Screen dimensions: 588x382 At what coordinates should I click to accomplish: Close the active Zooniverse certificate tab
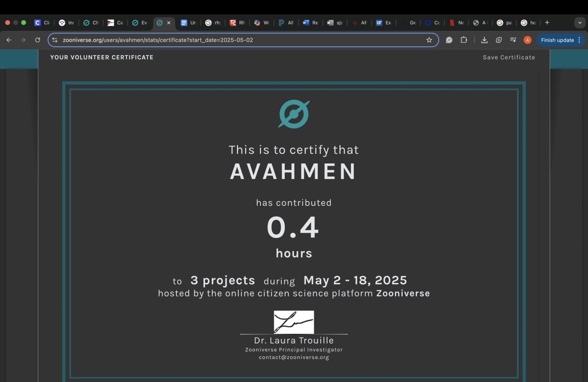pos(169,22)
